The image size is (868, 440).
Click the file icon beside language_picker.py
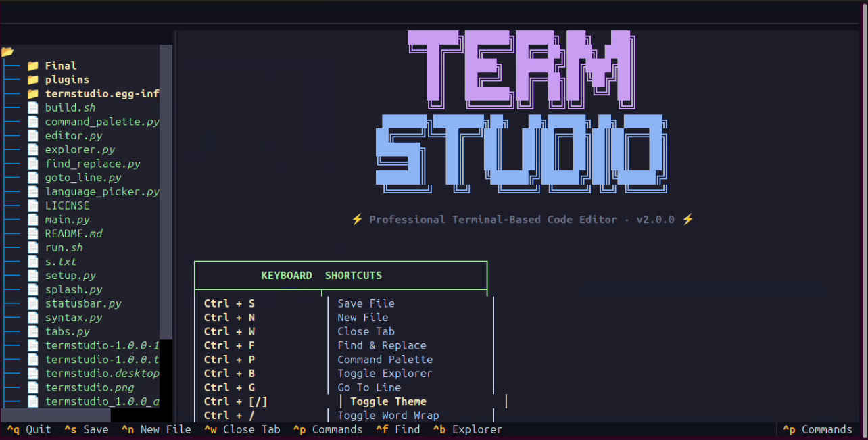[x=32, y=191]
